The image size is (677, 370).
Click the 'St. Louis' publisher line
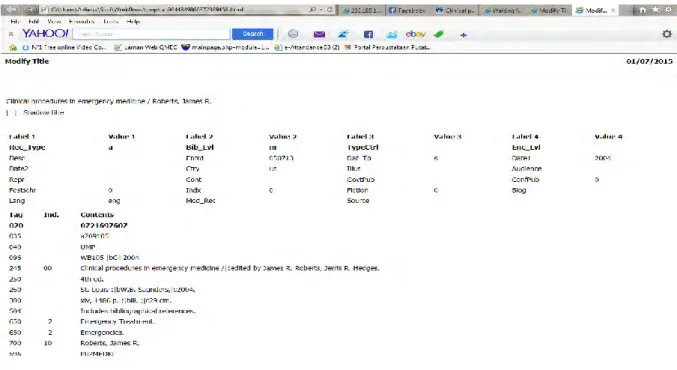coord(138,290)
